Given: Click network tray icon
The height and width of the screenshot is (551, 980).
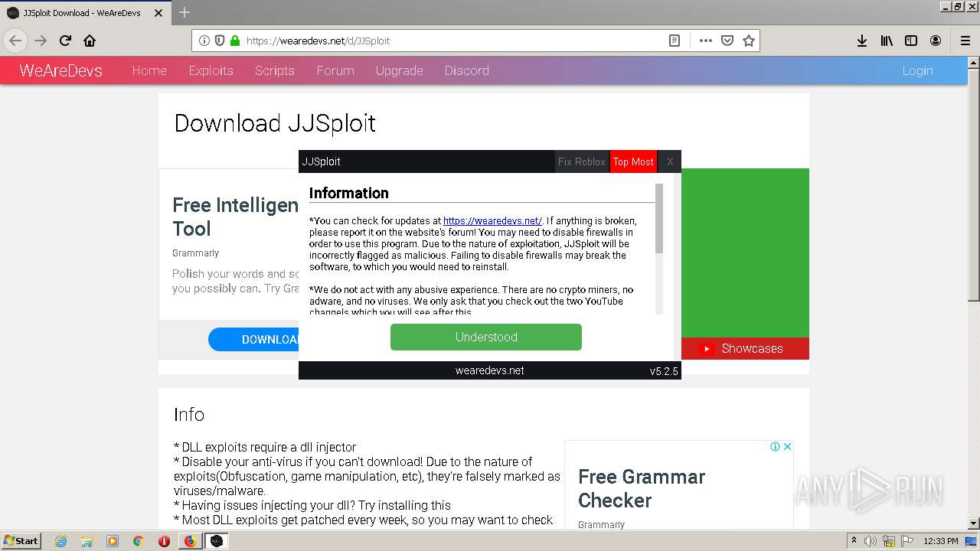Looking at the screenshot, I should (x=888, y=541).
